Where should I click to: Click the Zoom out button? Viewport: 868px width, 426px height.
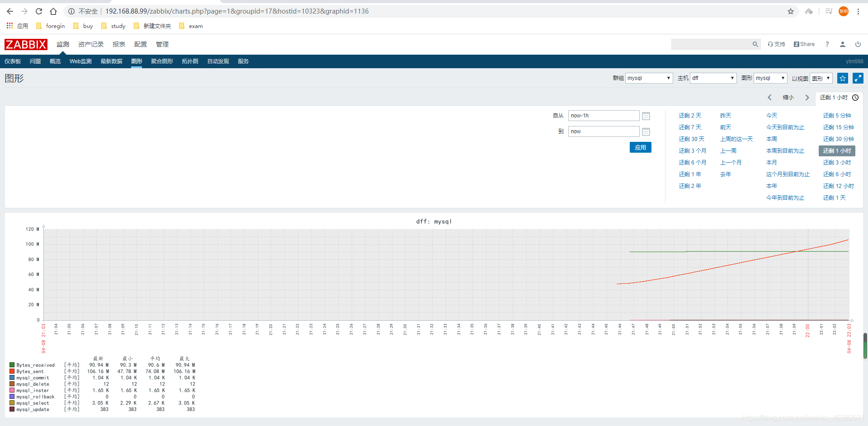pyautogui.click(x=788, y=98)
